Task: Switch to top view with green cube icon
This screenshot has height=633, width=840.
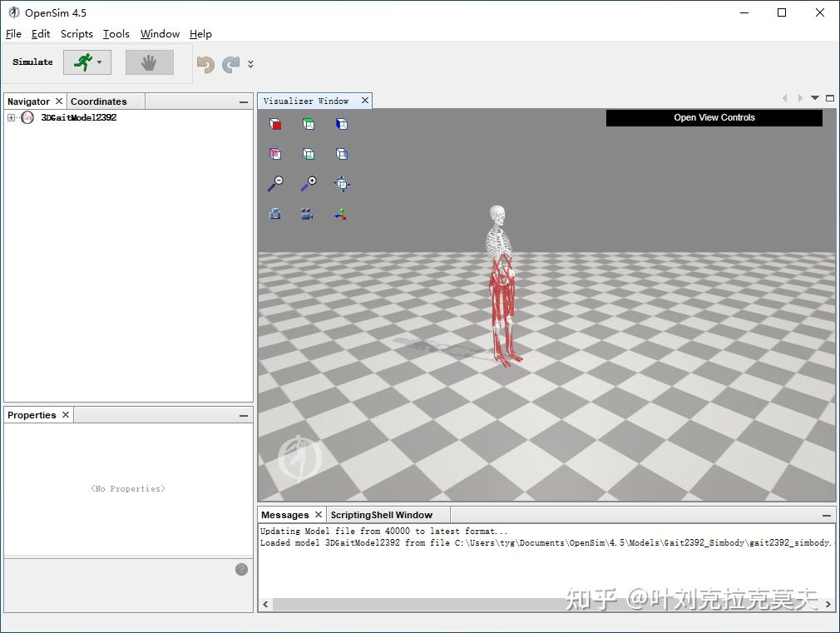Action: 309,123
